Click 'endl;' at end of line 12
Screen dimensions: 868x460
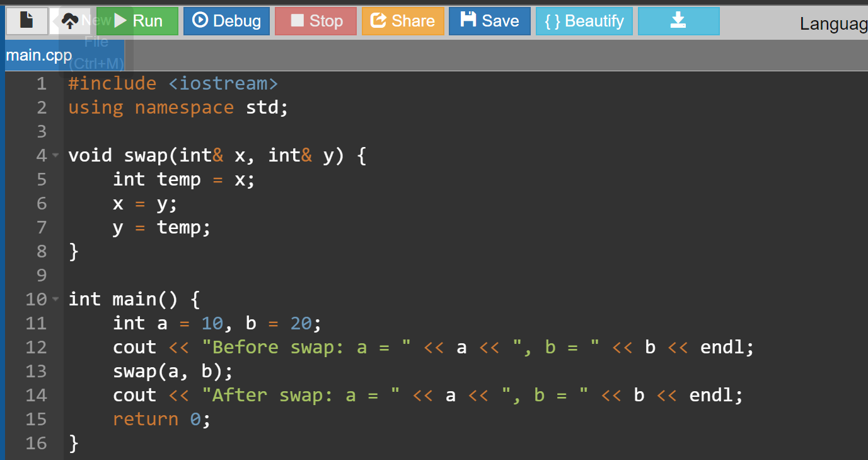727,347
